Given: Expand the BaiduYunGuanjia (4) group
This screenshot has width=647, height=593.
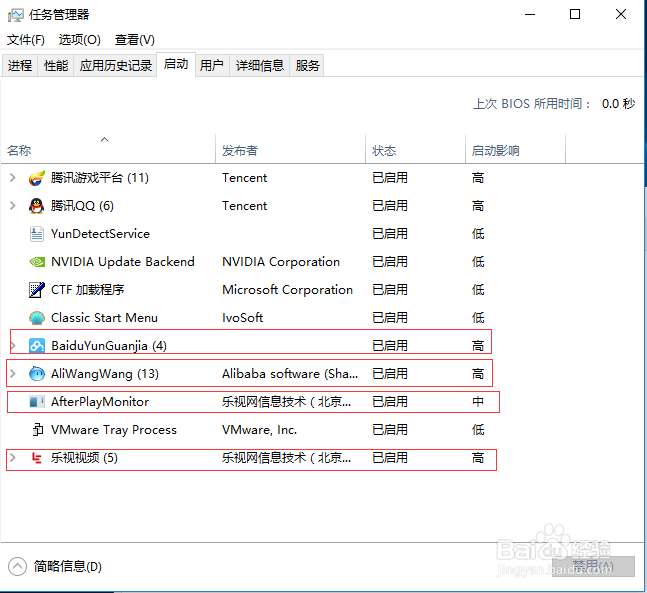Looking at the screenshot, I should [x=13, y=345].
